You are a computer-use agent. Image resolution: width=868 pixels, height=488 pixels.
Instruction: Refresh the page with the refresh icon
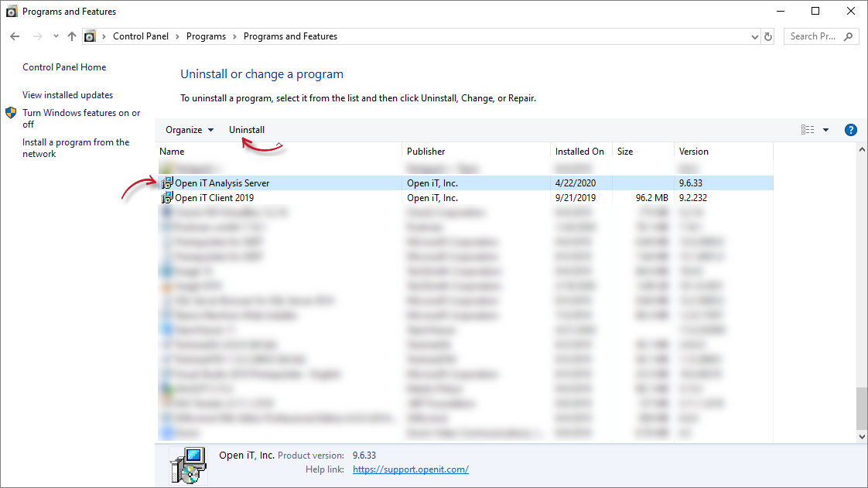pos(767,36)
